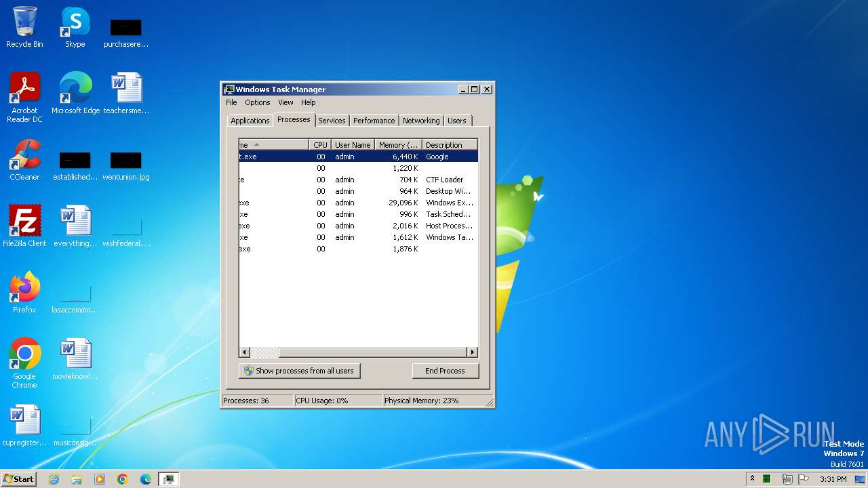Select the wentunion.jpg desktop file
The height and width of the screenshot is (488, 868).
pyautogui.click(x=126, y=167)
